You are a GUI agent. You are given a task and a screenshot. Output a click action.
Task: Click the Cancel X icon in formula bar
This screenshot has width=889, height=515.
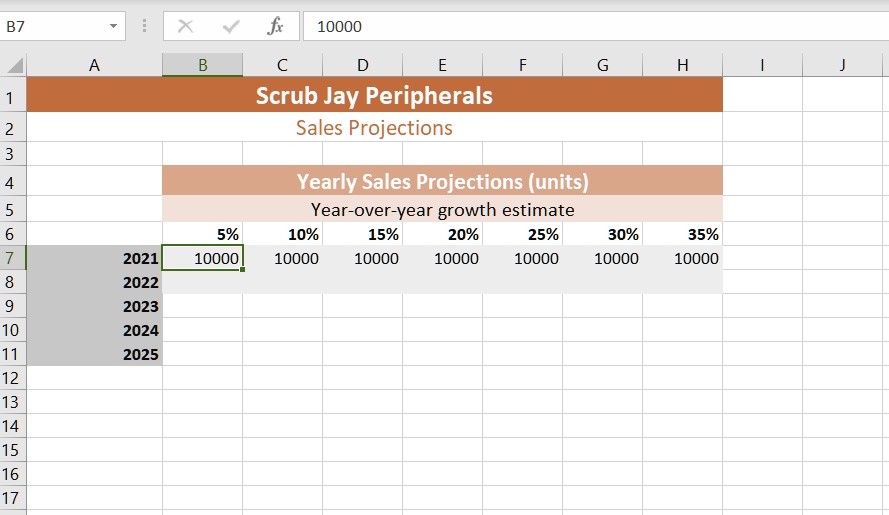coord(185,26)
